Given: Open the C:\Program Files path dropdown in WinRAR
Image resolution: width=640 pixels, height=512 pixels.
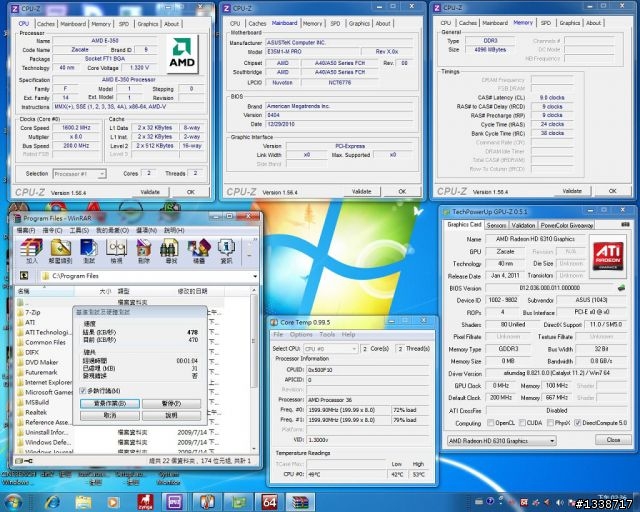Looking at the screenshot, I should click(x=255, y=276).
